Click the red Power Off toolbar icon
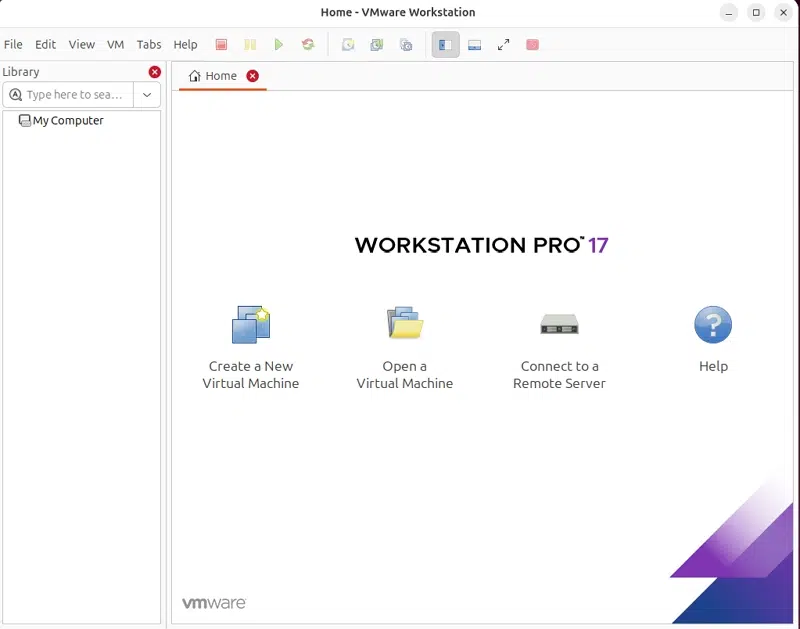 (x=221, y=45)
